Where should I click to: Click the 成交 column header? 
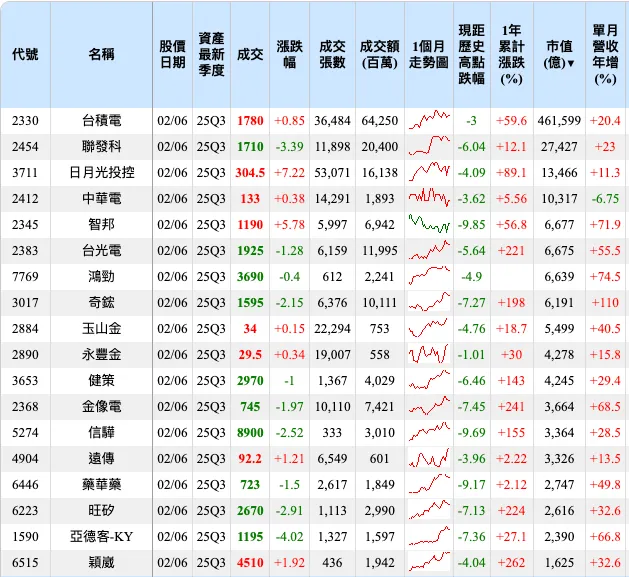[250, 54]
